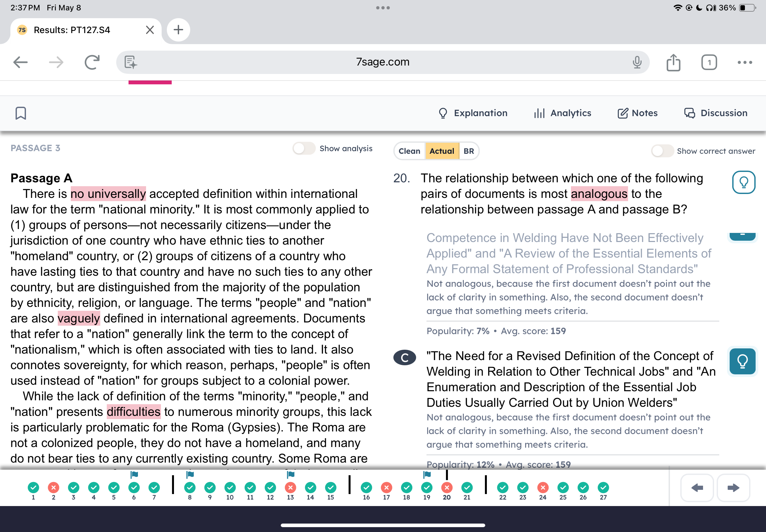The width and height of the screenshot is (766, 532).
Task: Reload the 7sage page
Action: [92, 62]
